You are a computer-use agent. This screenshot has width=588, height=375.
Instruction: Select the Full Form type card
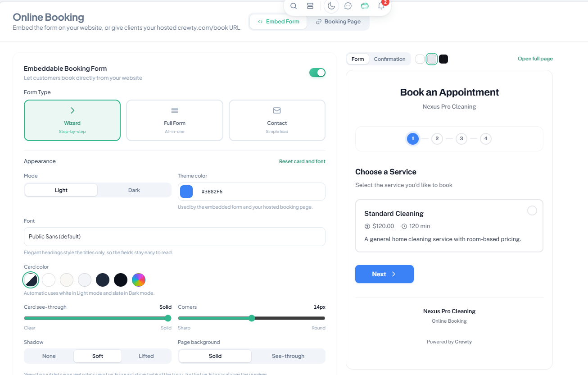pos(175,120)
